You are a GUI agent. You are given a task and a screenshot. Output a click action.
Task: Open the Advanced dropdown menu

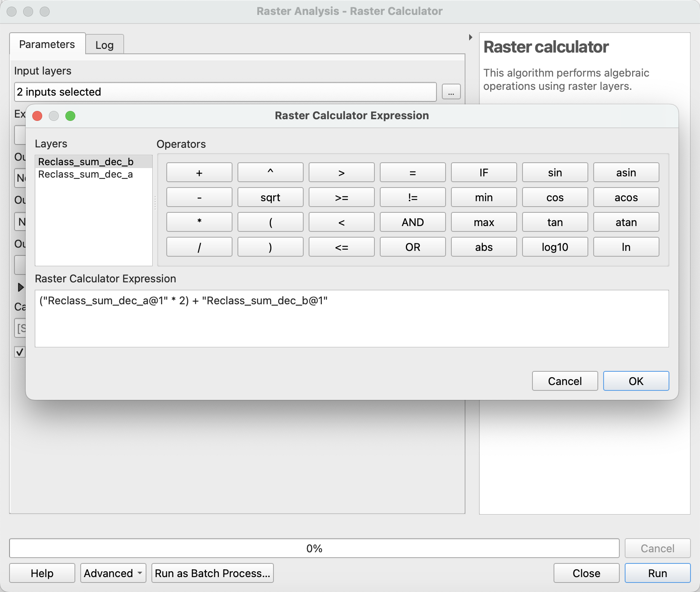tap(113, 573)
